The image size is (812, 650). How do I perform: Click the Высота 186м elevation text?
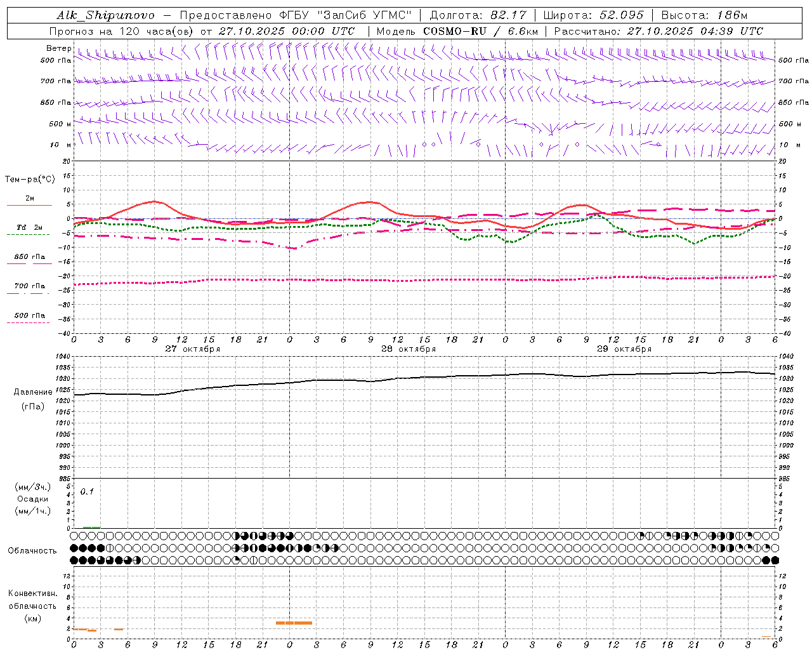tap(704, 15)
